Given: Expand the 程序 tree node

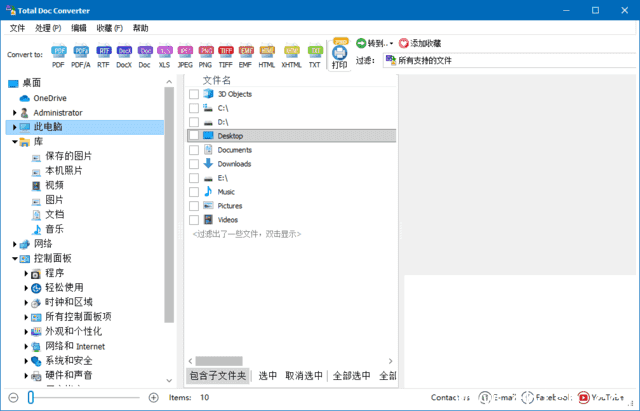Looking at the screenshot, I should [26, 273].
